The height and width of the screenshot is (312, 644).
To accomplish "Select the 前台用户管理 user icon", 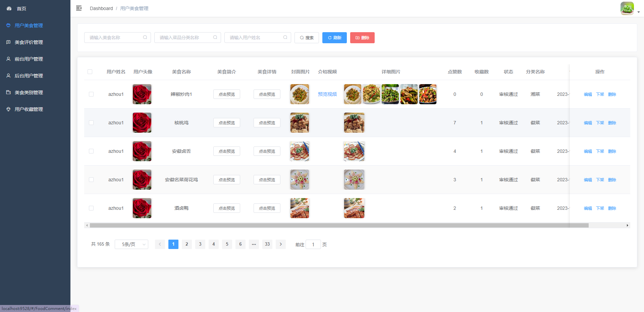I will tap(8, 59).
